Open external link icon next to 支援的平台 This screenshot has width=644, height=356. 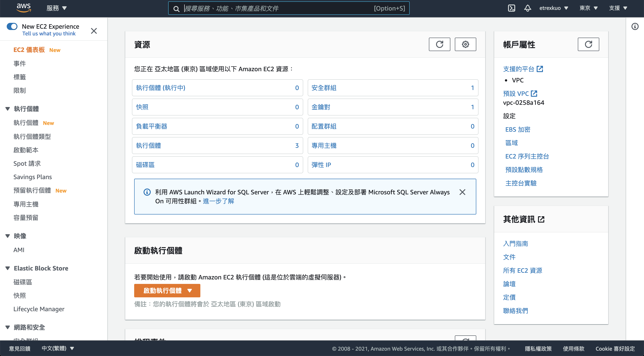tap(540, 69)
